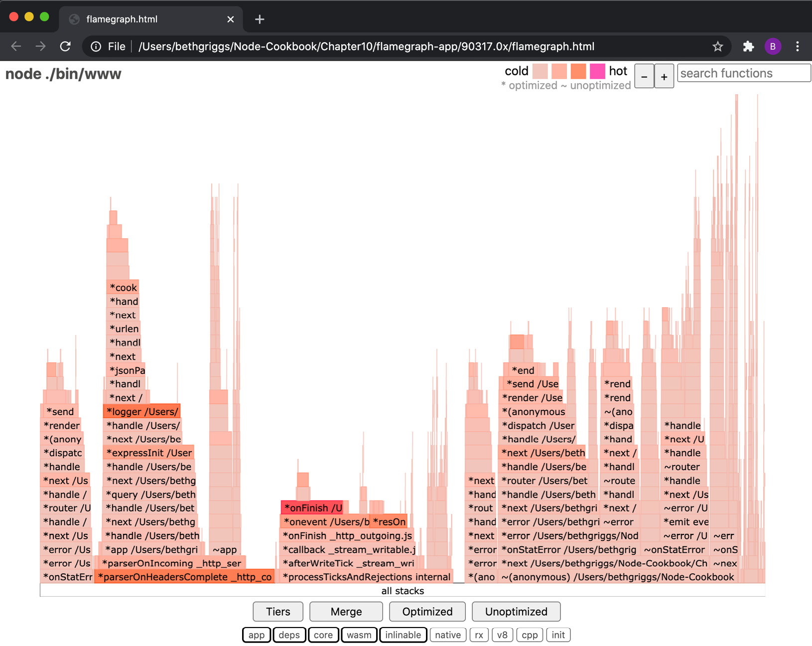Zoom out using the minus button
Image resolution: width=812 pixels, height=646 pixels.
[x=644, y=76]
